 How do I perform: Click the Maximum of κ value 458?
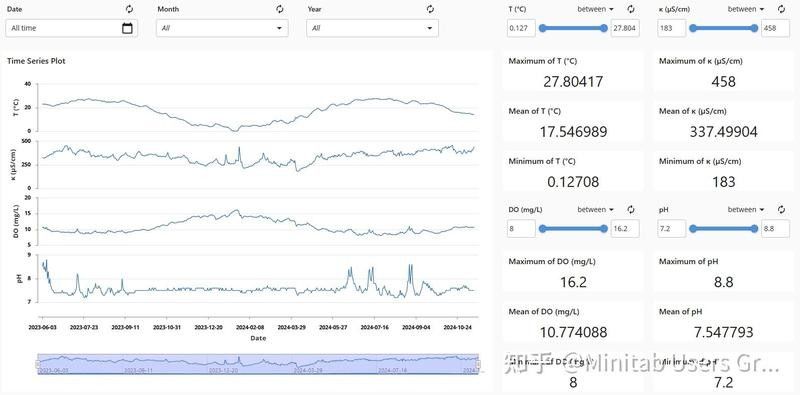point(723,81)
